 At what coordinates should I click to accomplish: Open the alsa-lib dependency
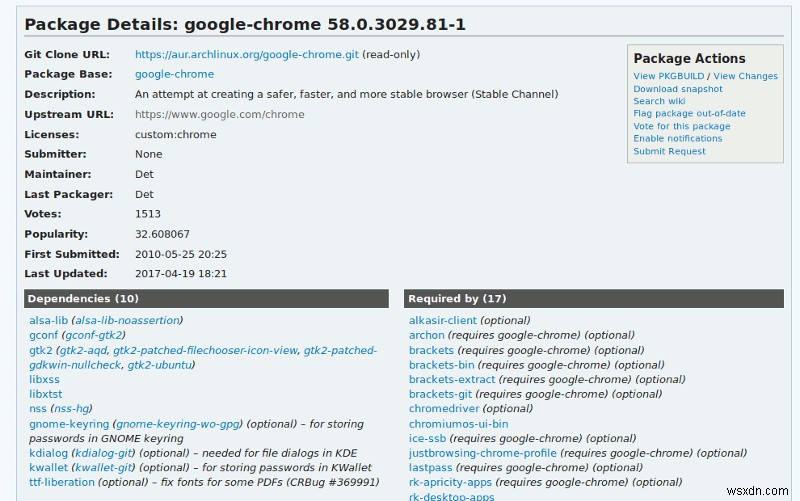(x=48, y=320)
